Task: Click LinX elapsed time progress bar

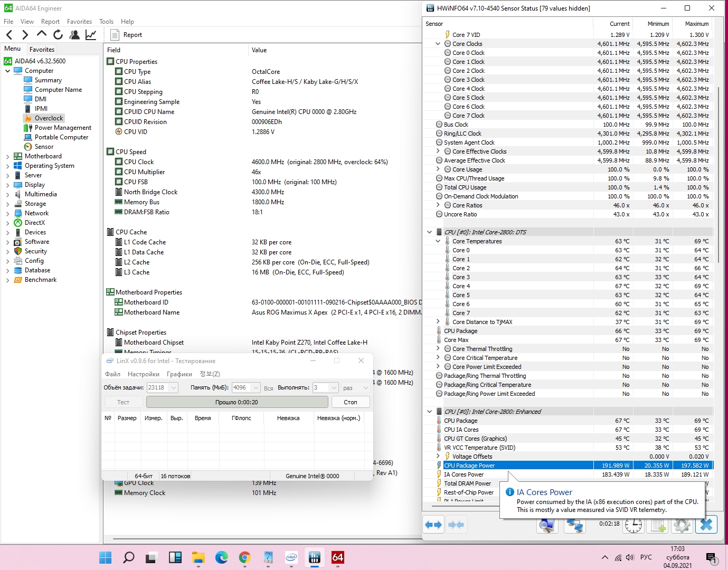Action: [237, 402]
